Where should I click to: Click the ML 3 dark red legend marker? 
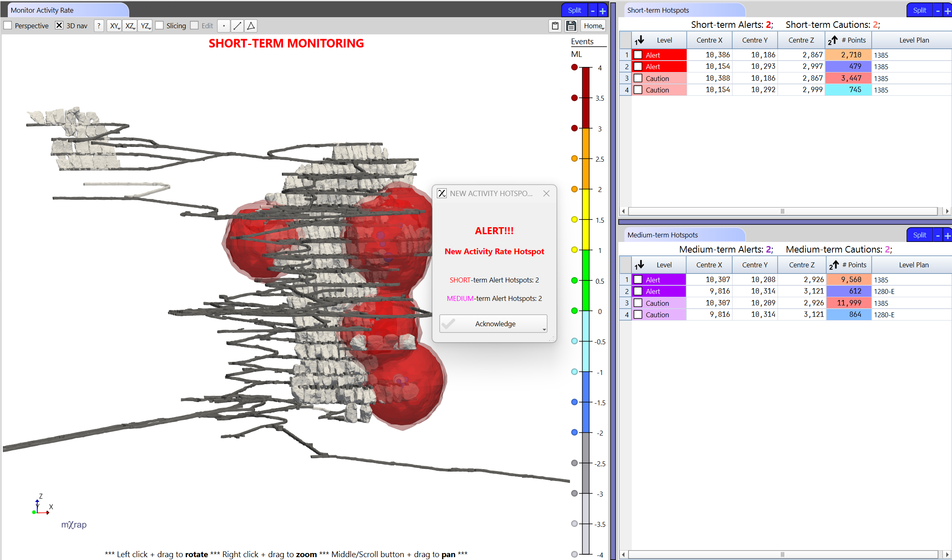pos(574,128)
